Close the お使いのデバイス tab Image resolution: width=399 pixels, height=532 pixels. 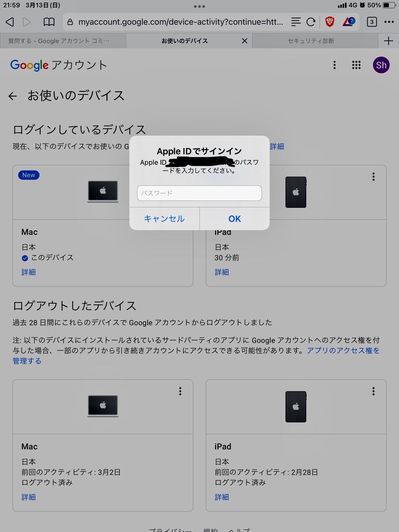tap(244, 41)
